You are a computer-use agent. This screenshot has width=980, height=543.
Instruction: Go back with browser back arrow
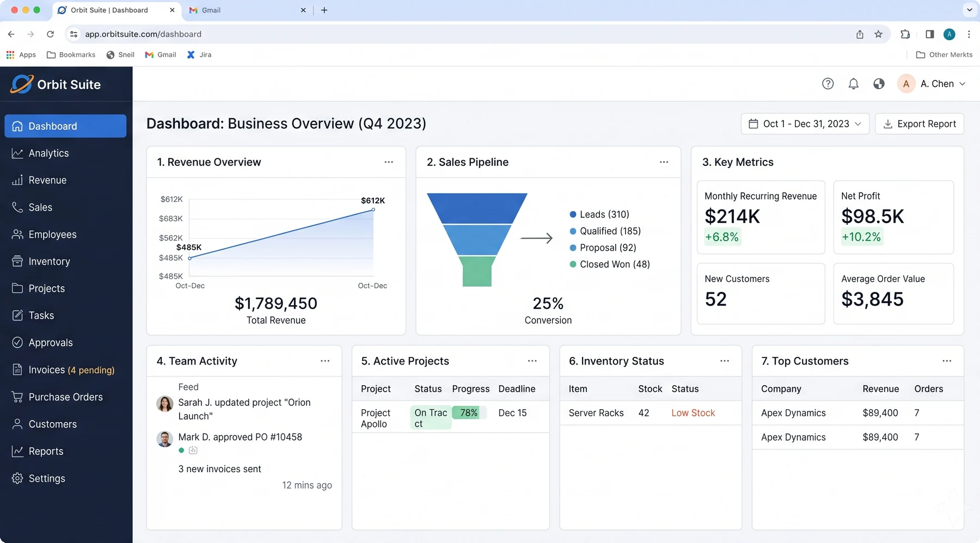pos(11,34)
